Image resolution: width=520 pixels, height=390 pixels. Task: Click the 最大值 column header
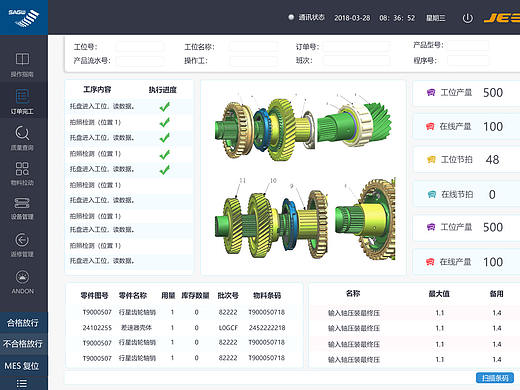click(439, 294)
